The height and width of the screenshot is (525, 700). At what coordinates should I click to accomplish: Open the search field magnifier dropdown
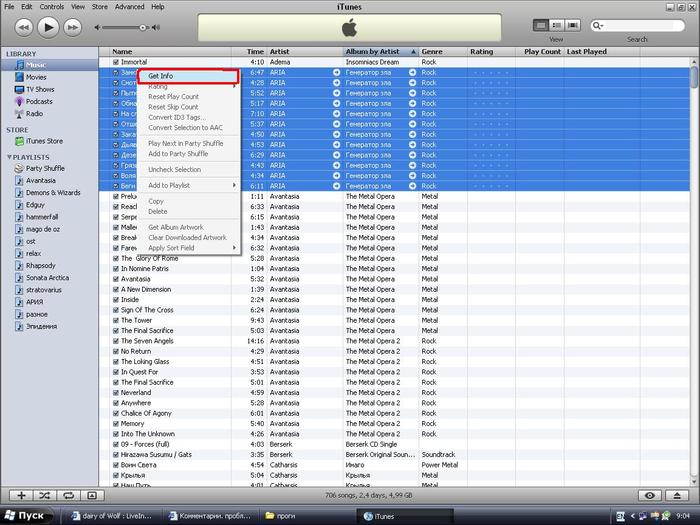tap(599, 25)
